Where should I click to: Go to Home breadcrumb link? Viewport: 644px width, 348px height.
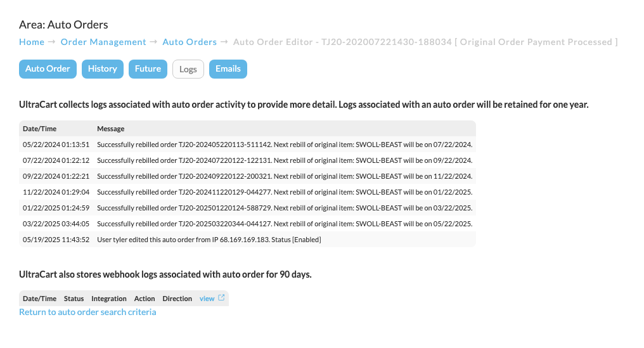click(32, 42)
